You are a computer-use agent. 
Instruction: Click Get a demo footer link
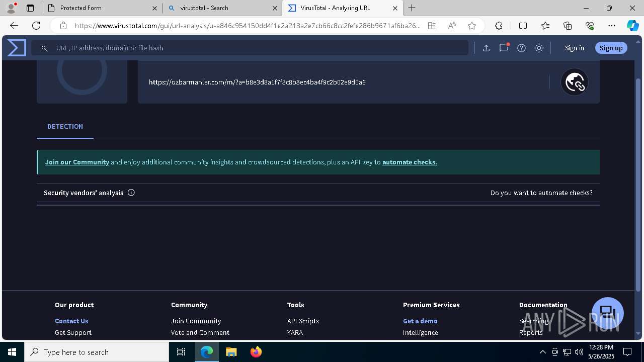(420, 321)
